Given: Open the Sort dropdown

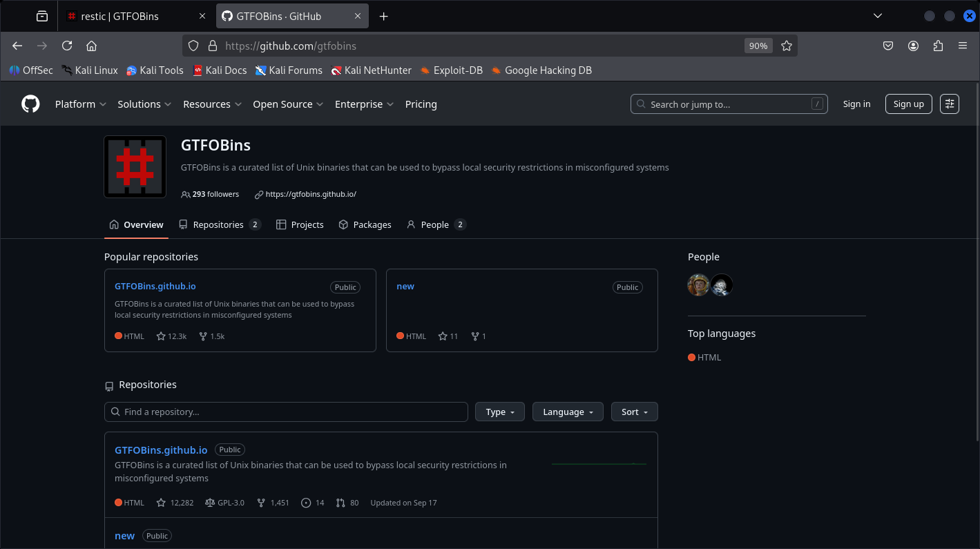Looking at the screenshot, I should (634, 412).
